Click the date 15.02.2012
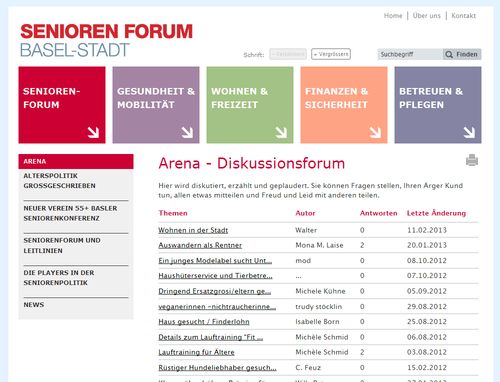This screenshot has height=382, width=500. [427, 367]
